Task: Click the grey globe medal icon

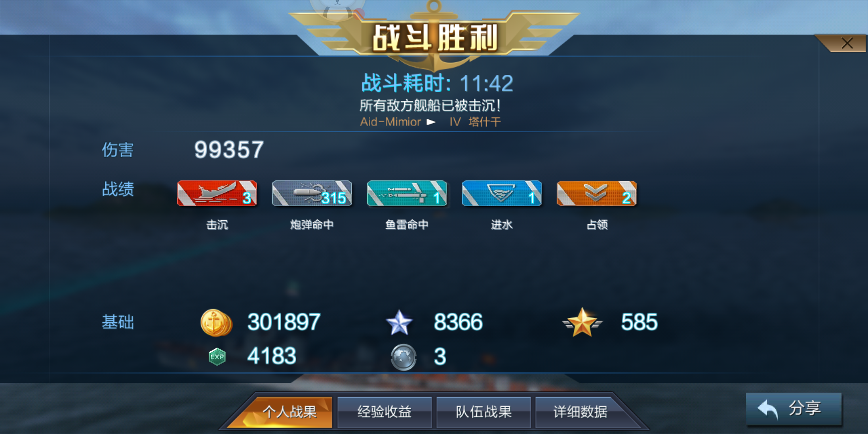Action: point(403,357)
